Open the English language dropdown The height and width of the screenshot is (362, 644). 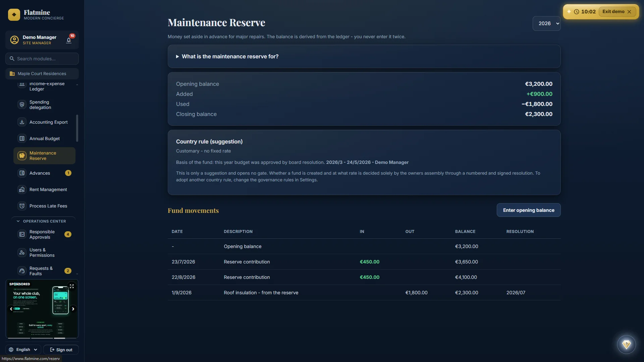pyautogui.click(x=23, y=350)
